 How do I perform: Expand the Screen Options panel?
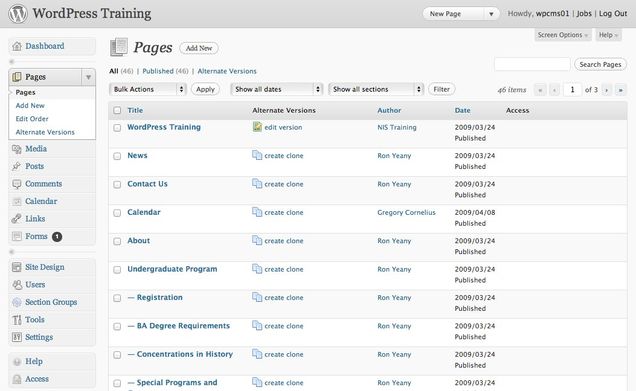[563, 35]
